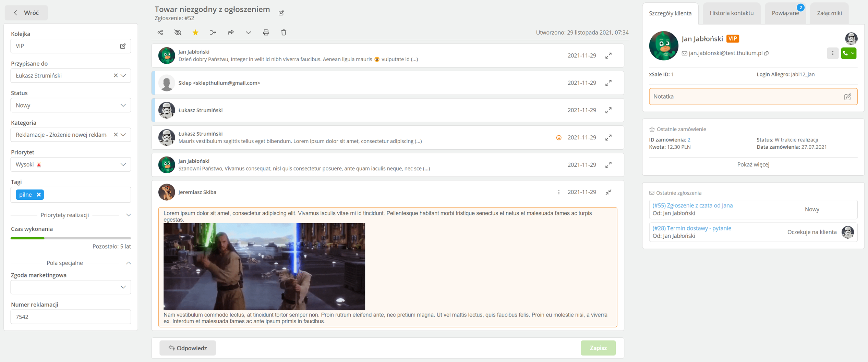Open the customer three-dot options menu
Screen dimensions: 868x362
pyautogui.click(x=832, y=53)
